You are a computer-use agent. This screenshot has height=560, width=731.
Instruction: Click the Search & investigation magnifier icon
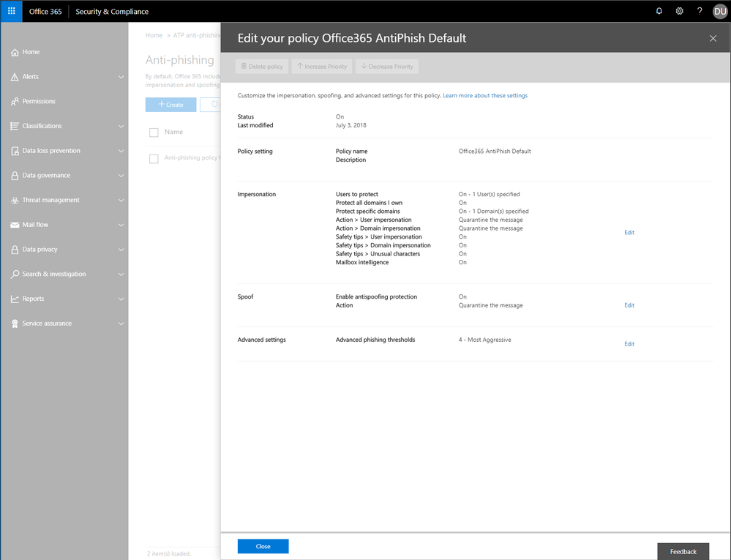point(15,275)
